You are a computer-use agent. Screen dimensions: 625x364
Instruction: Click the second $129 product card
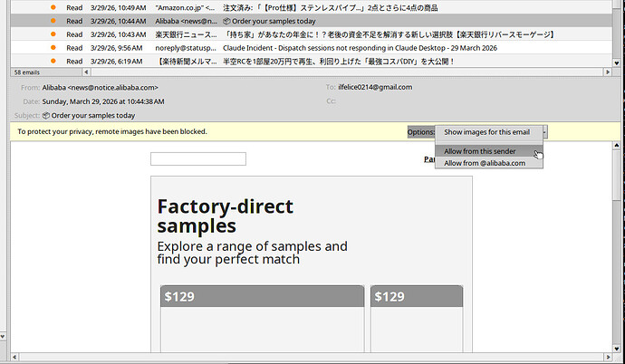click(x=417, y=319)
